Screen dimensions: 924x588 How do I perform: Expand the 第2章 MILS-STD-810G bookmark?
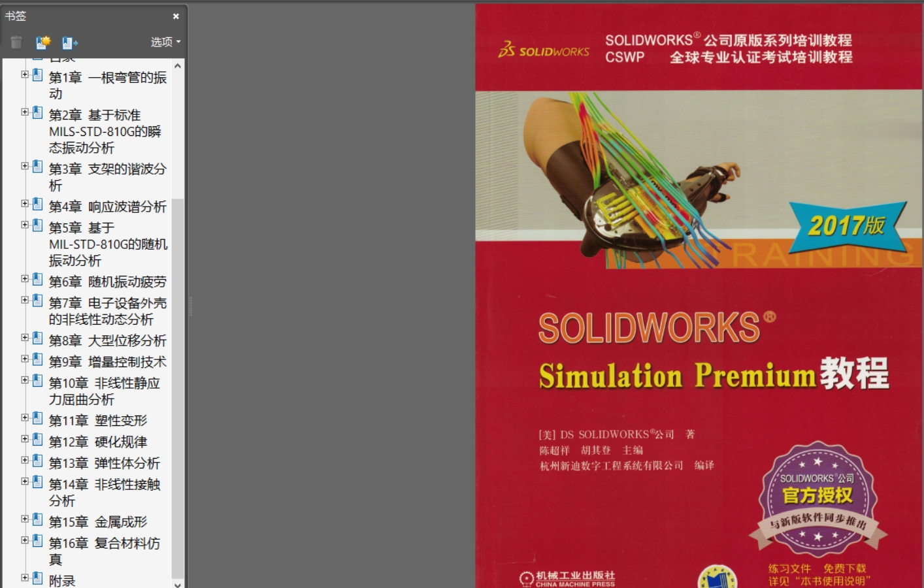click(25, 112)
